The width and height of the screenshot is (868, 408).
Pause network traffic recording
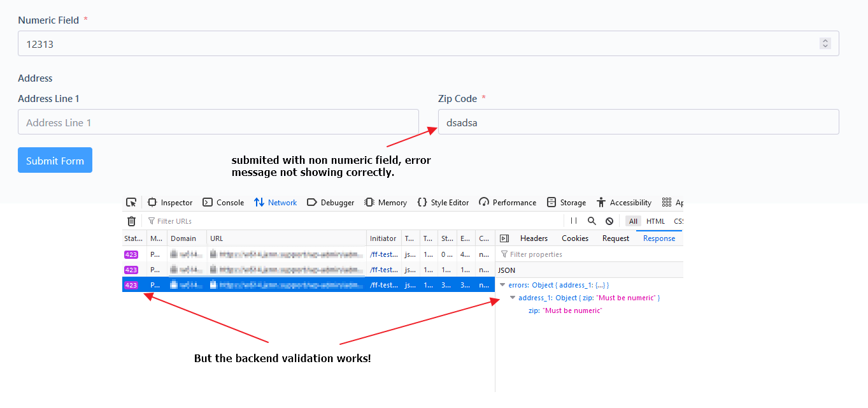click(x=574, y=221)
